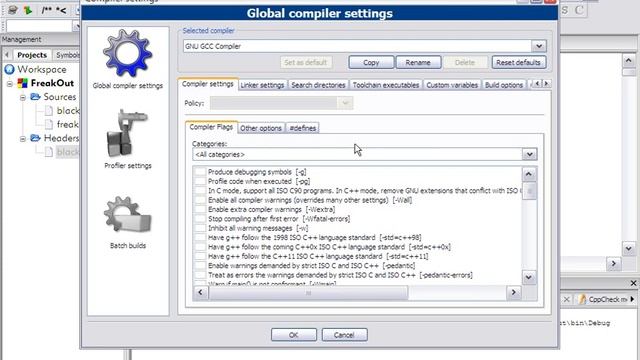Click flags list scroll up arrow

[529, 174]
